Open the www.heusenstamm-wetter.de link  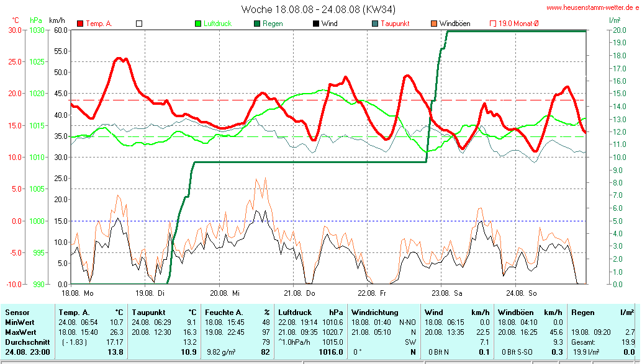pyautogui.click(x=593, y=7)
